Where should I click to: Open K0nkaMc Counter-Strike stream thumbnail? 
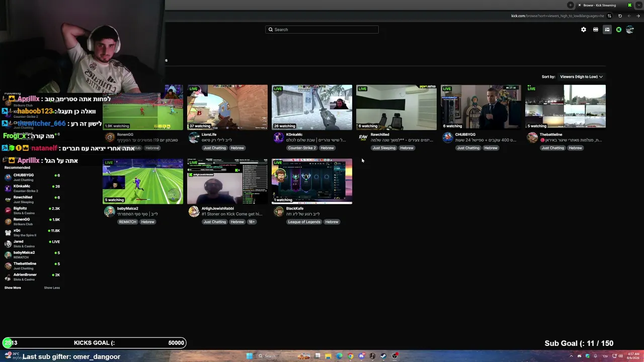point(312,107)
